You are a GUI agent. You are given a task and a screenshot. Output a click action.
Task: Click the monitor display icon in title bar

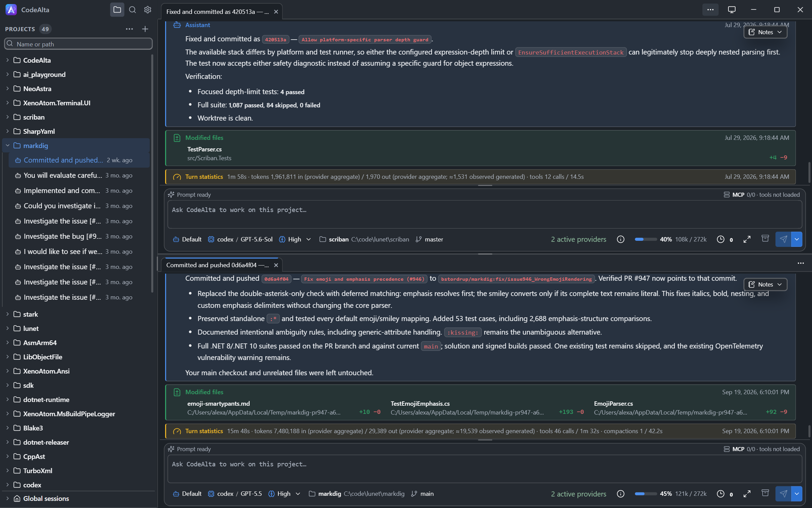click(732, 10)
